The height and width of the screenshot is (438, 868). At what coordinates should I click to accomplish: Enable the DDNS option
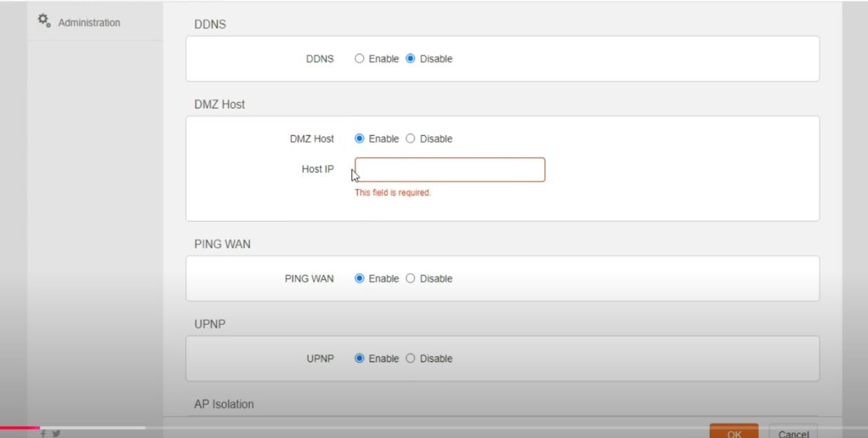click(x=360, y=59)
